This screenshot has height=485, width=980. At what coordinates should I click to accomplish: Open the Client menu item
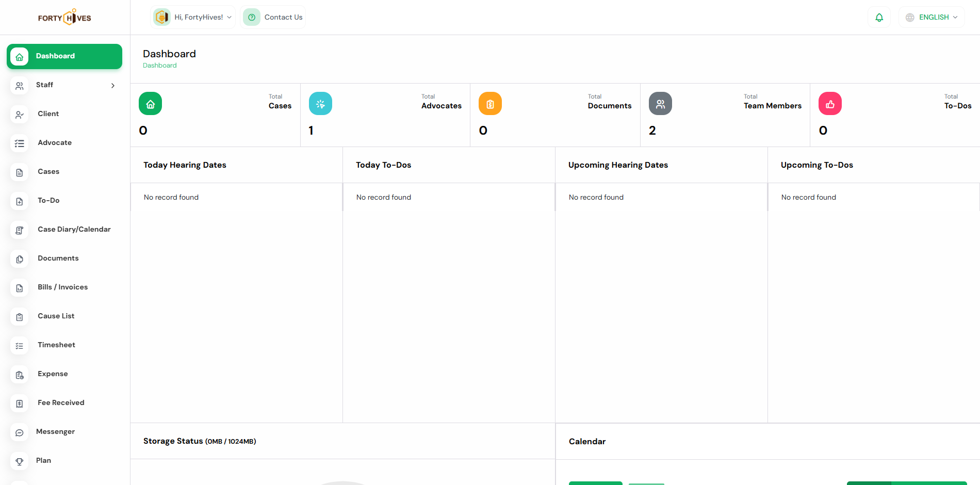pos(64,114)
